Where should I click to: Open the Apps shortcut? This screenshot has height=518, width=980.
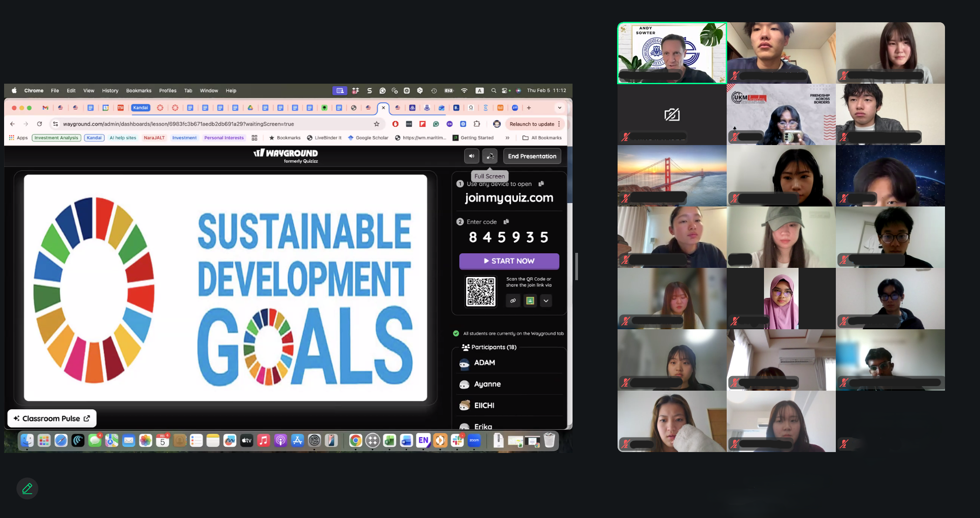click(x=18, y=138)
